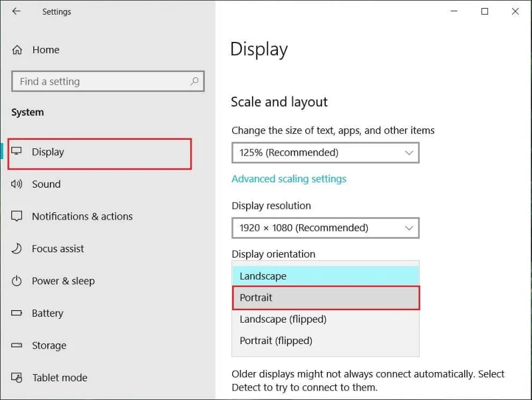Click the back arrow to return

16,11
